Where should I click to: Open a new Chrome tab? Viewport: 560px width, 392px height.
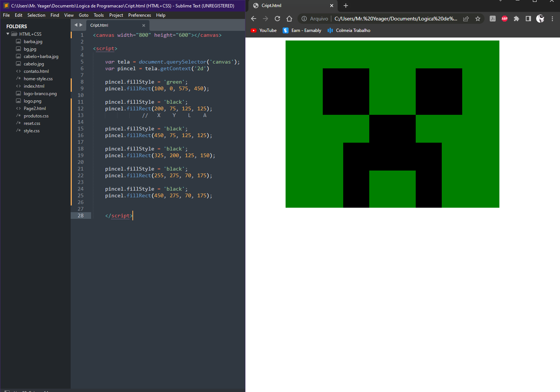click(346, 6)
